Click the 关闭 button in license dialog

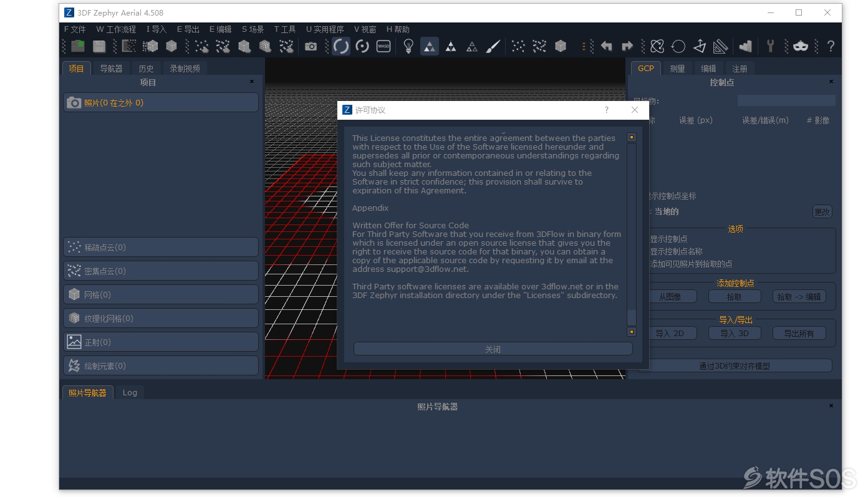493,349
